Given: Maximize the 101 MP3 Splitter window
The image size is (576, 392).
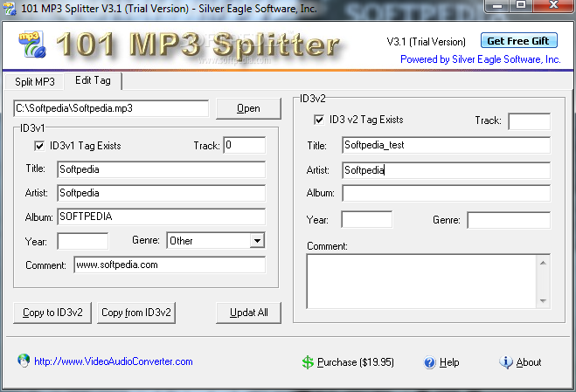Looking at the screenshot, I should (521, 5).
